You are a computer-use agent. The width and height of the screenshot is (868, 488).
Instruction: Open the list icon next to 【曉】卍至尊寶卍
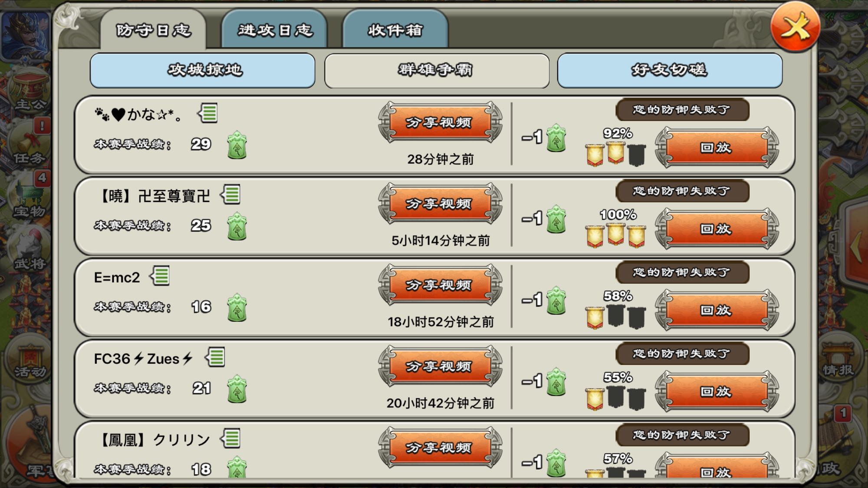(x=230, y=195)
